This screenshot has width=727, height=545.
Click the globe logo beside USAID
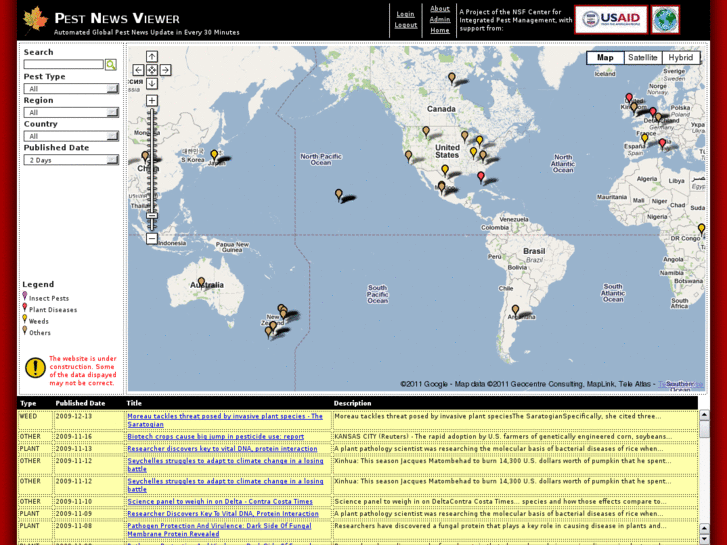[x=665, y=19]
